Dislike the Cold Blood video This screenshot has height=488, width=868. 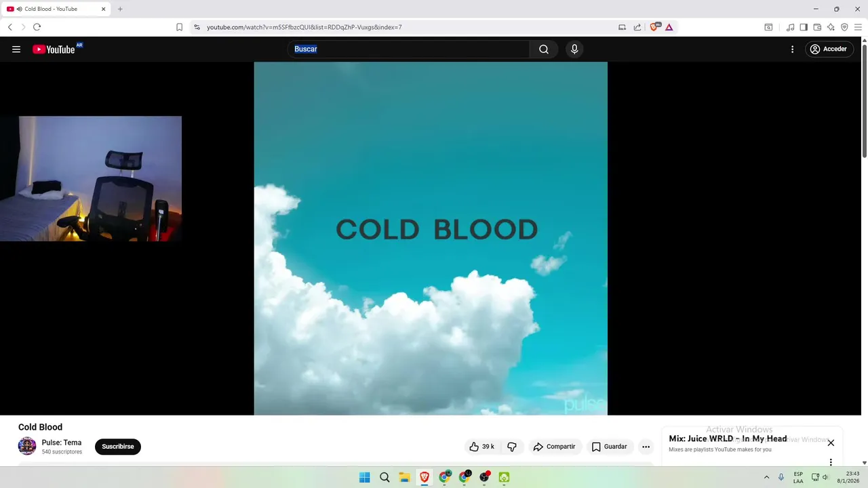coord(512,447)
